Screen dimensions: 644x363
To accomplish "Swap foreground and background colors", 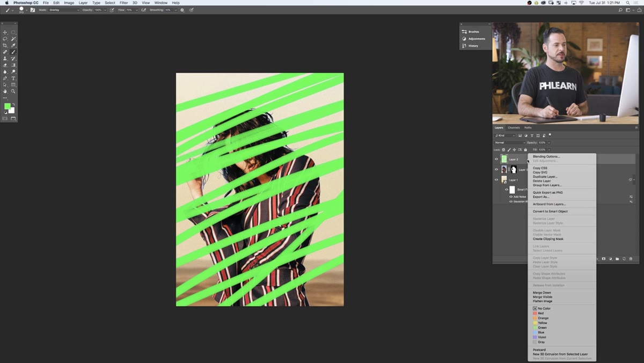I will click(14, 104).
